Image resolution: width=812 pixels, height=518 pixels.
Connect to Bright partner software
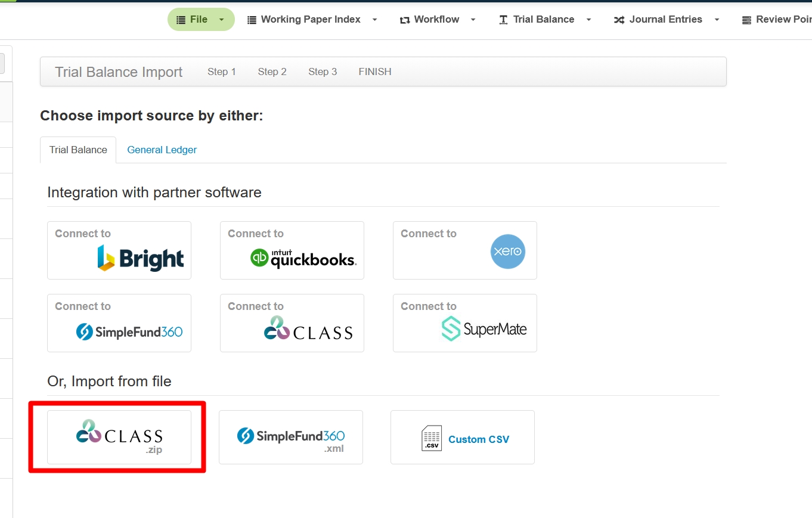[x=119, y=250]
